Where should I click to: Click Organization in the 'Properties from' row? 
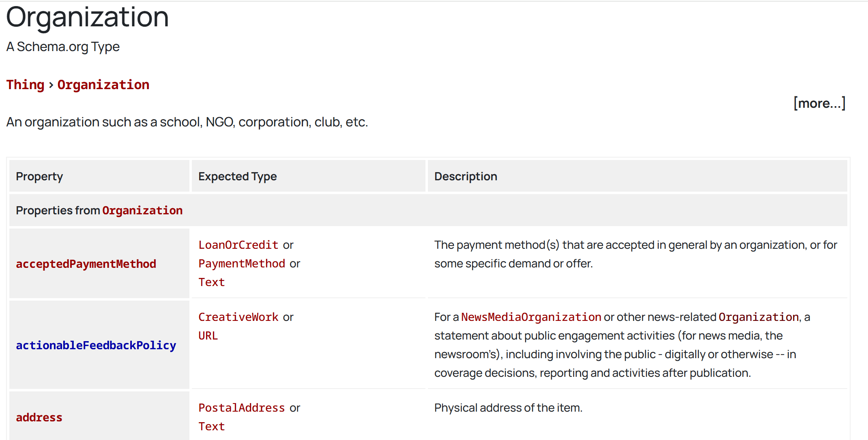coord(142,210)
